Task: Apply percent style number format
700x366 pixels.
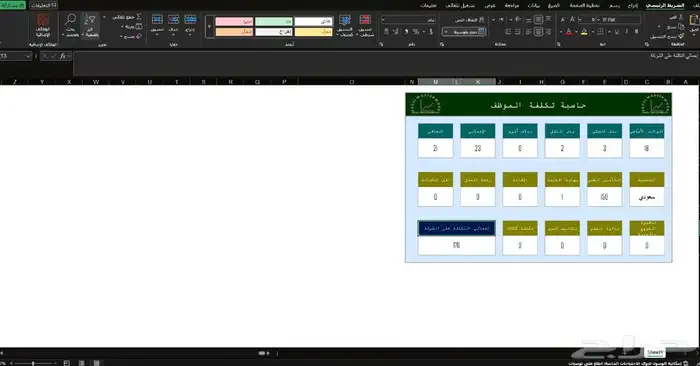Action: click(x=416, y=32)
